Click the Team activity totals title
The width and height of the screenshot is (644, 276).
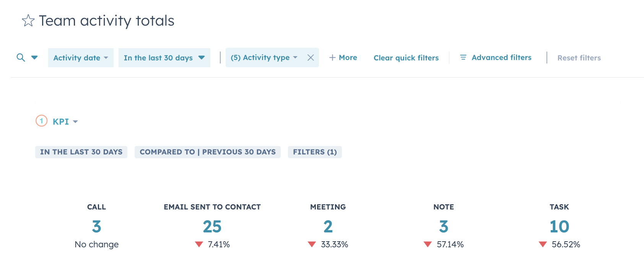point(107,21)
